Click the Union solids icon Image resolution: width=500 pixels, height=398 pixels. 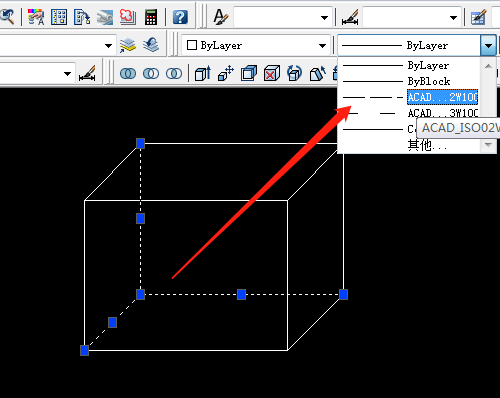point(128,73)
